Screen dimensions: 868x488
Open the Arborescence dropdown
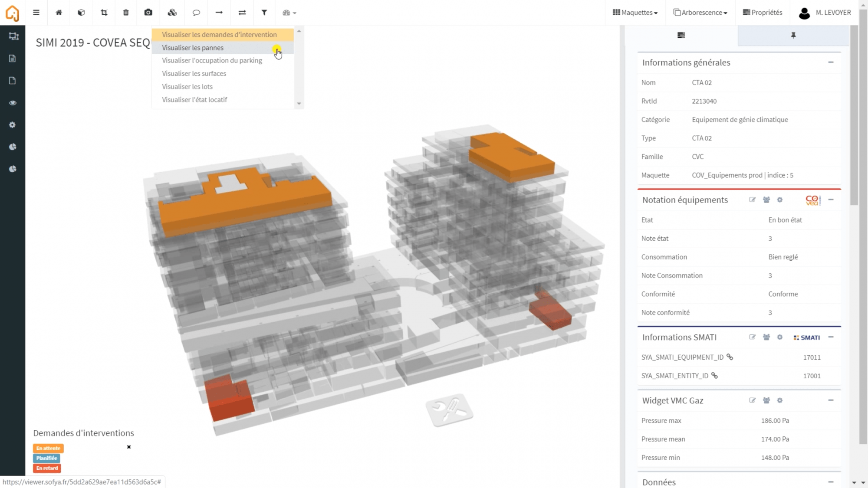[x=700, y=13]
